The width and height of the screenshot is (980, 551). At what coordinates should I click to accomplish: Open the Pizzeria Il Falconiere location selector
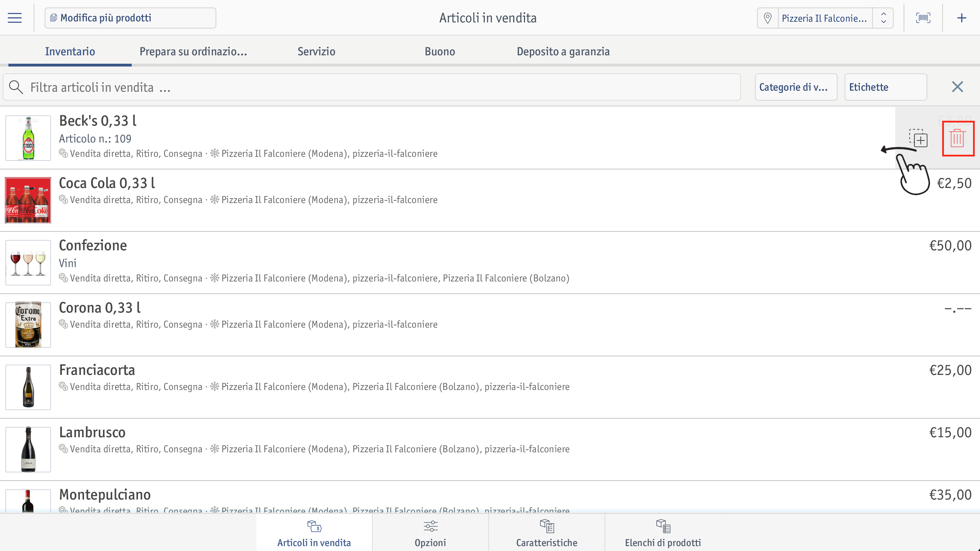(825, 18)
